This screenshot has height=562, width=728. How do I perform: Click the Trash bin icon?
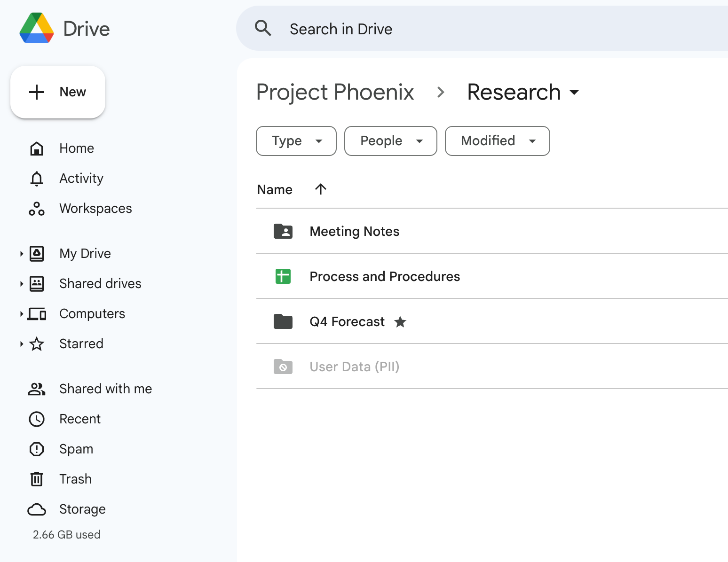click(37, 479)
